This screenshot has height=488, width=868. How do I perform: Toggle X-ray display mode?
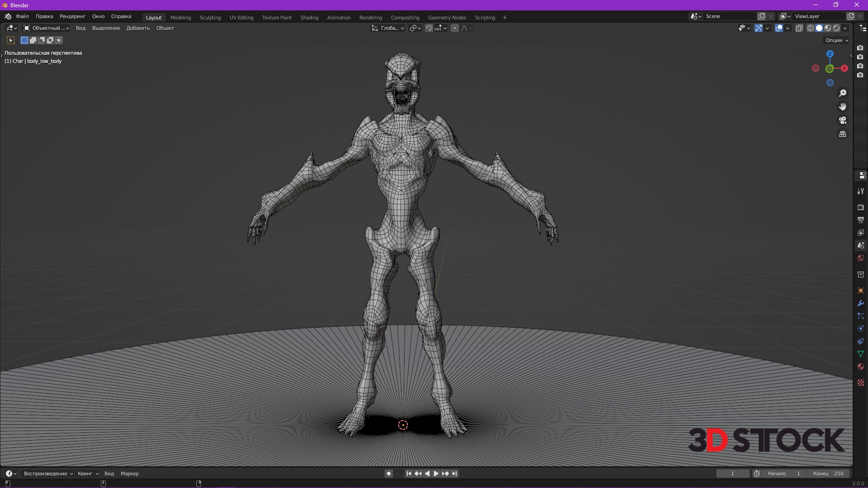(799, 28)
